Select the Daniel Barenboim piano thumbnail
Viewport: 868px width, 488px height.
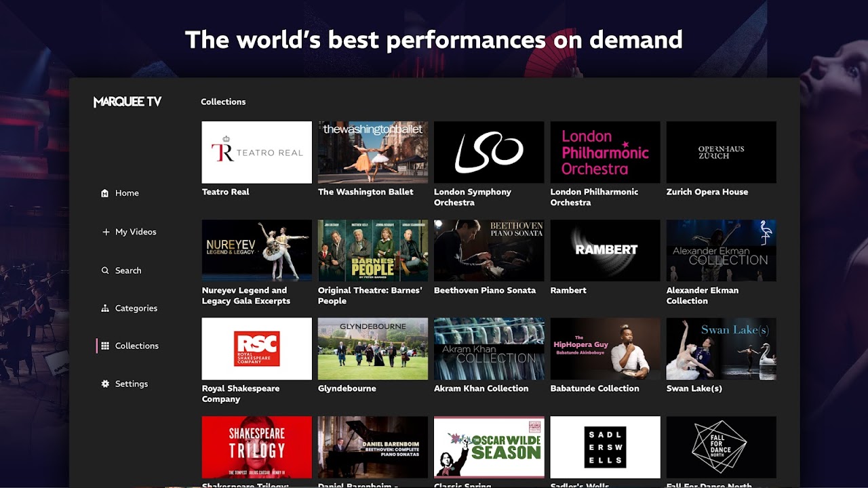coord(373,447)
